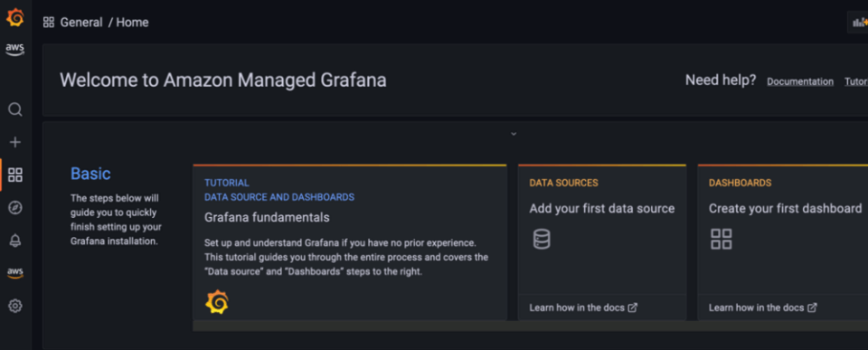Viewport: 868px width, 350px height.
Task: Click the DATA SOURCE AND DASHBOARDS label
Action: click(x=279, y=197)
